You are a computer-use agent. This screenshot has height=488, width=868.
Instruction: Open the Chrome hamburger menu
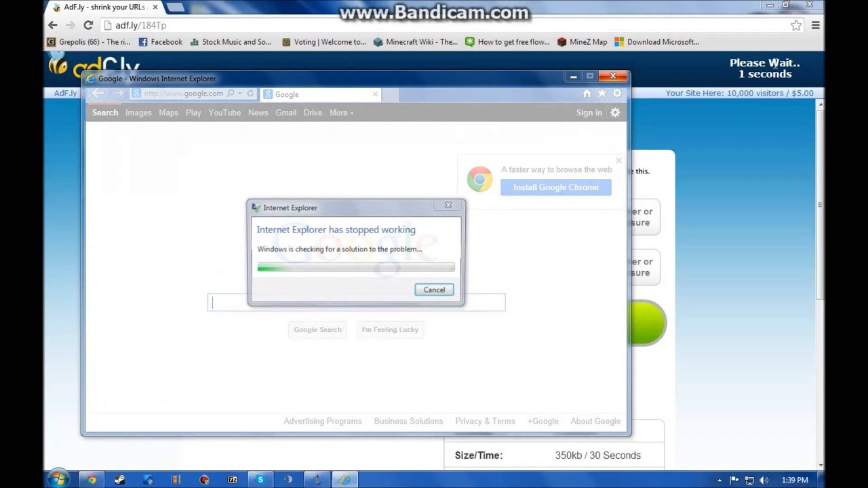[816, 25]
